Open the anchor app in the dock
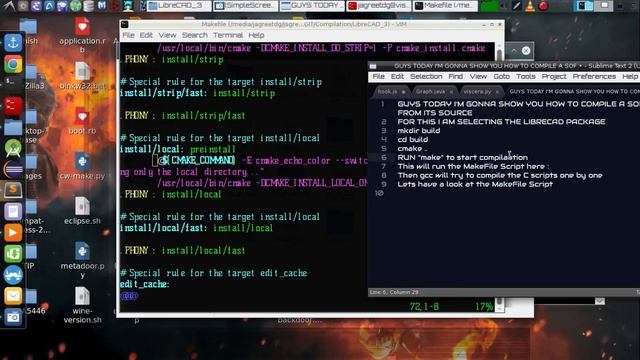Viewport: 640px width, 360px height. click(13, 43)
